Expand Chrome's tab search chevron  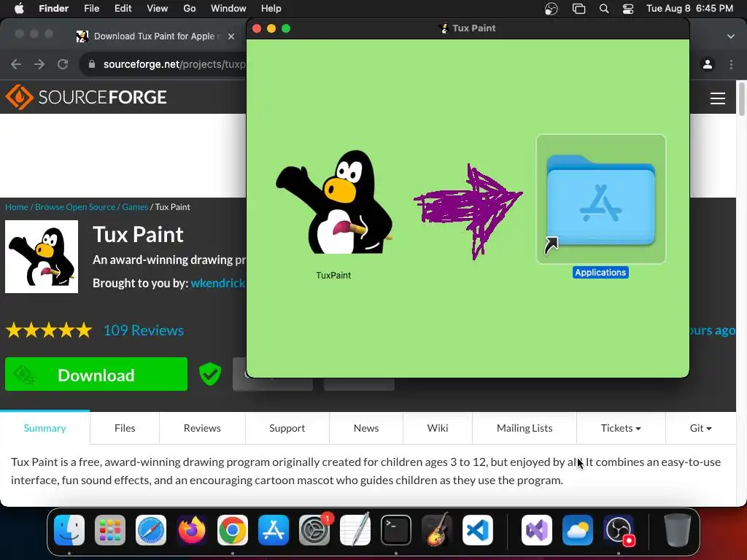point(731,36)
